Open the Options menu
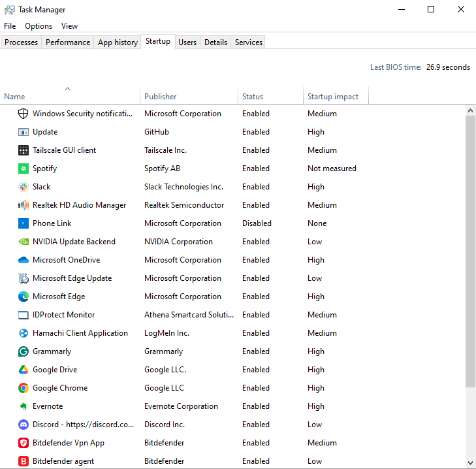 tap(39, 26)
